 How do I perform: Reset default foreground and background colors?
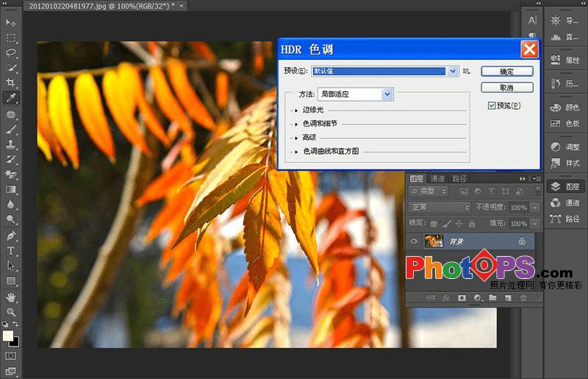click(x=5, y=324)
